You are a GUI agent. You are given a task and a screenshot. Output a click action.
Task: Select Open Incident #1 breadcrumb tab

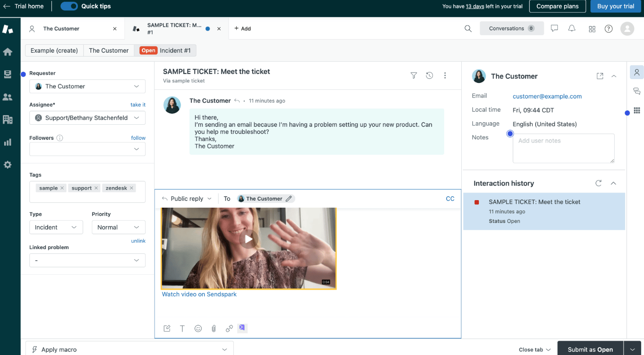(165, 51)
